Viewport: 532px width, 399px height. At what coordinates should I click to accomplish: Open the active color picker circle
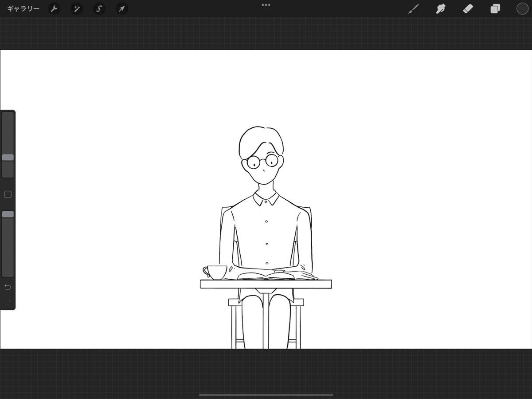(522, 9)
